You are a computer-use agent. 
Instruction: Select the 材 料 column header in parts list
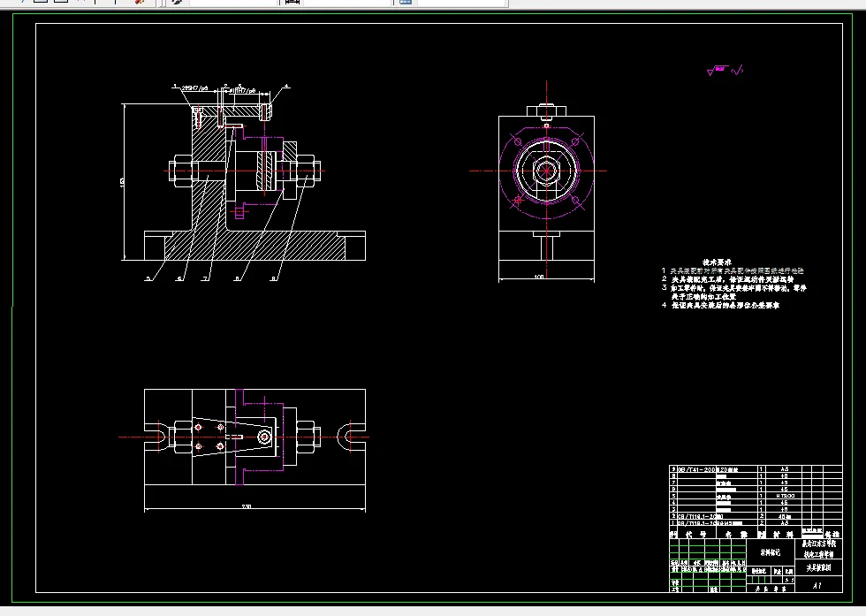783,534
